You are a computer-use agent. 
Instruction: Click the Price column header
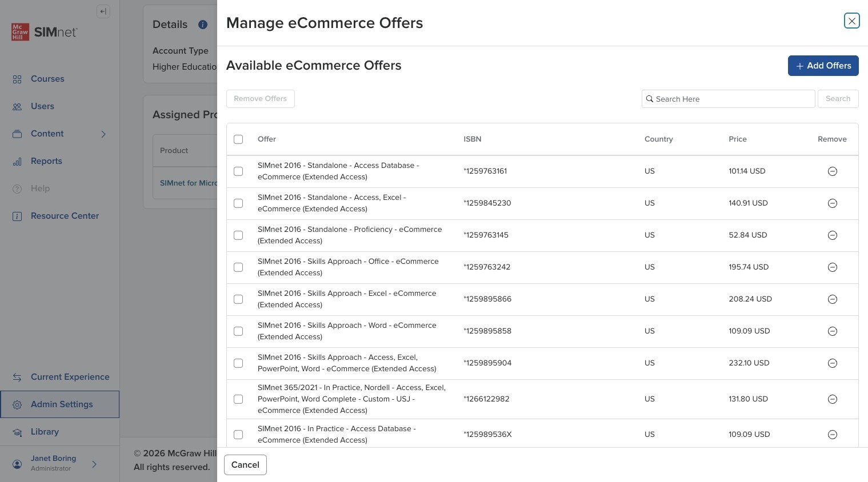coord(738,139)
